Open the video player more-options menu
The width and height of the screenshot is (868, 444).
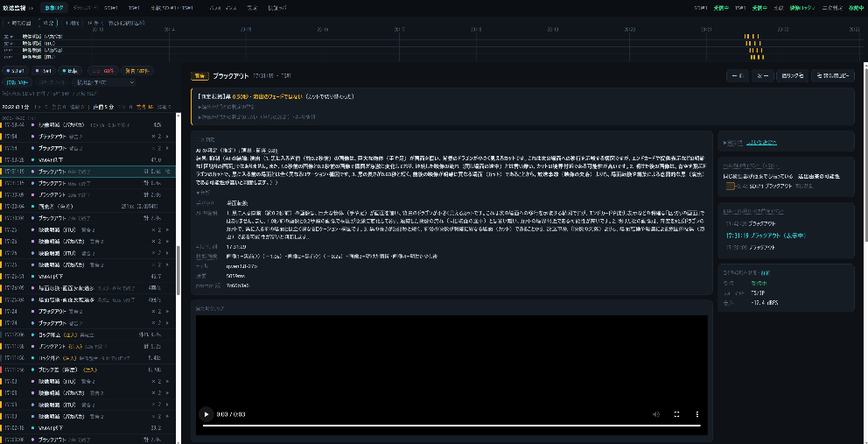[697, 414]
